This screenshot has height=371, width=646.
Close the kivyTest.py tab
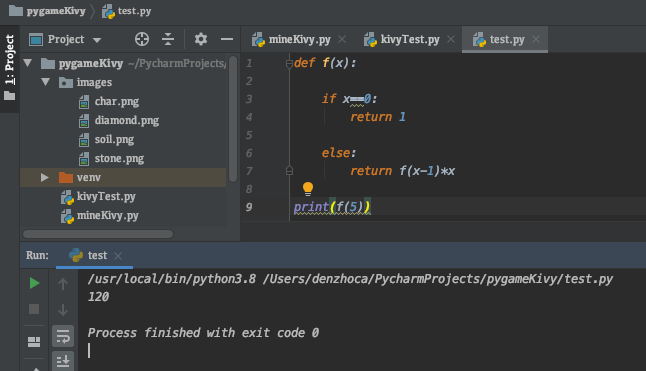(451, 39)
